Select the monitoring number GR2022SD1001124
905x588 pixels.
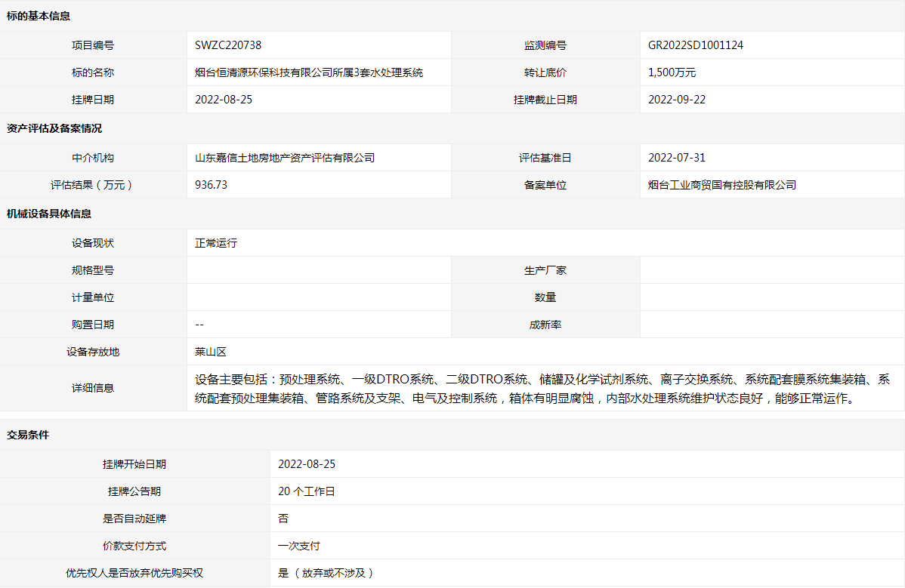click(x=695, y=45)
